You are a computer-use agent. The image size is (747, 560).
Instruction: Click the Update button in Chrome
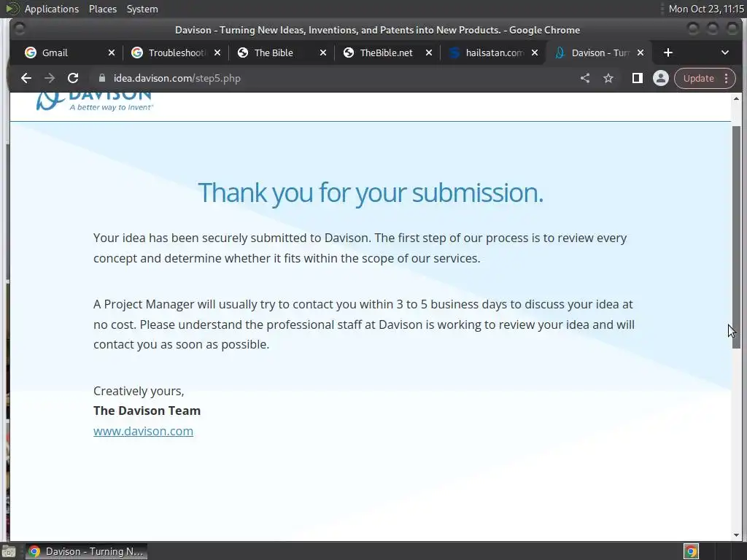point(698,78)
